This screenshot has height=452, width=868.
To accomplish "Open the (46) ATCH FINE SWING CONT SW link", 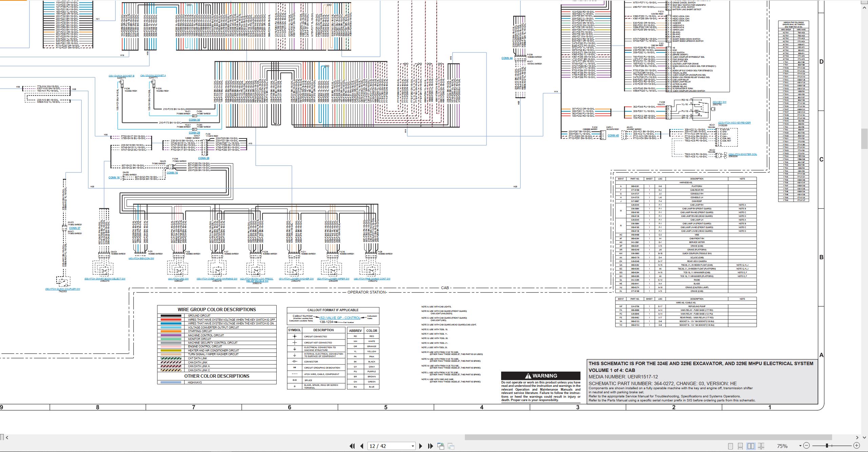I will [372, 279].
